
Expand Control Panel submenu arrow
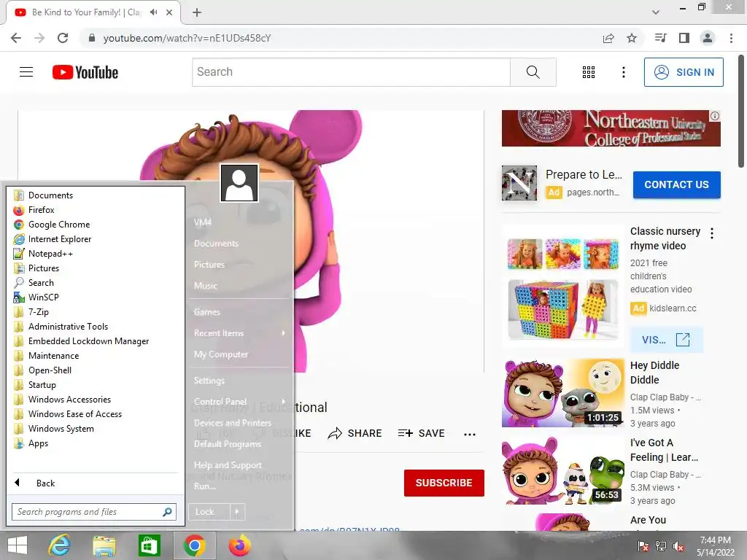coord(284,402)
